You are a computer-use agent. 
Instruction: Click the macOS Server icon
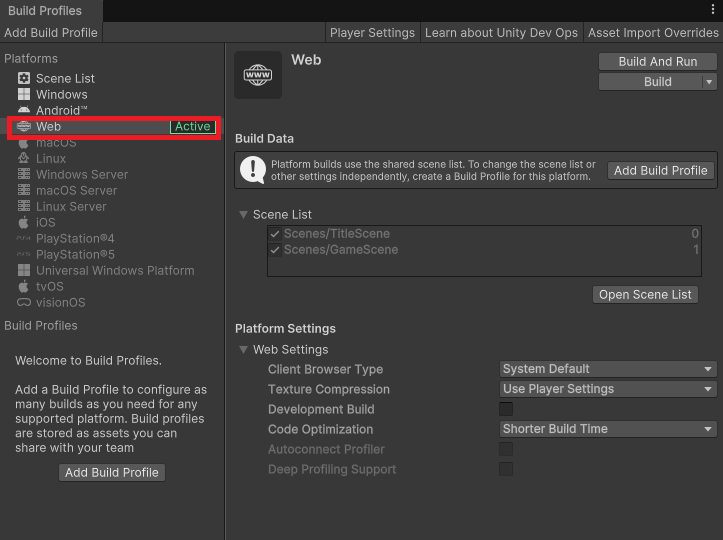[24, 190]
